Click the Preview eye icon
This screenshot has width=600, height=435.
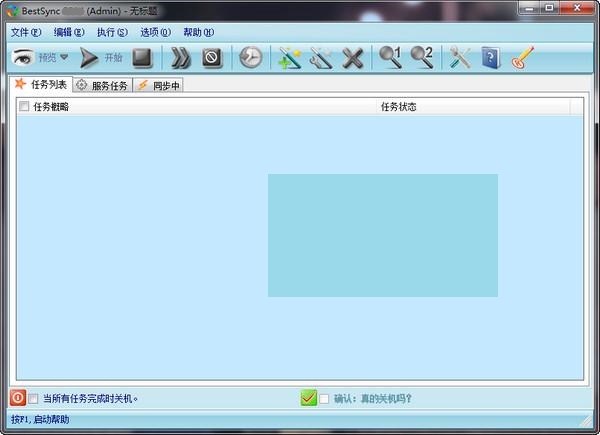[x=23, y=57]
